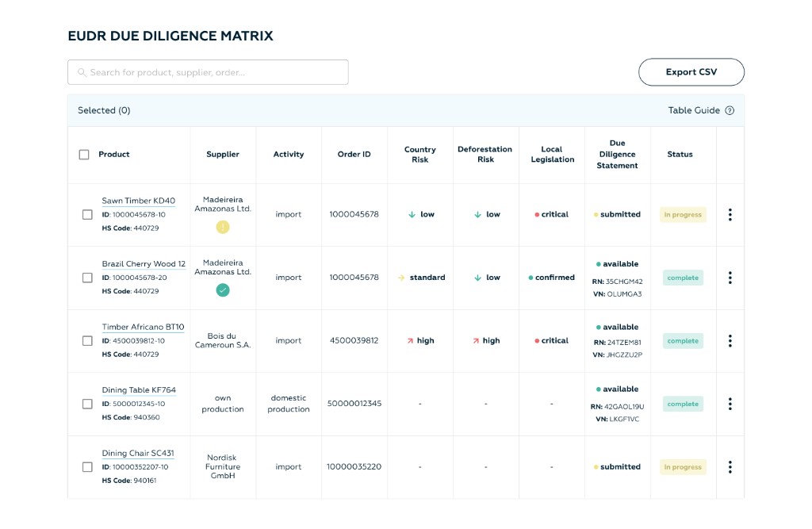Click critical legislation for Sawn Timber

[552, 214]
